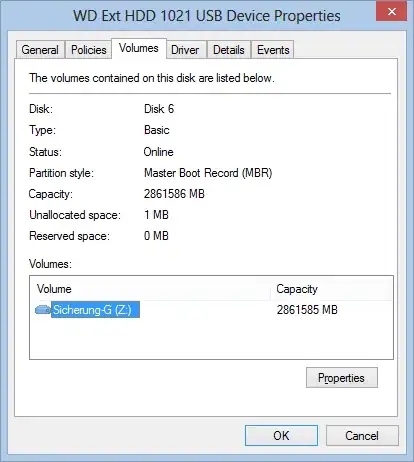Switch to the Details tab
Screen dimensions: 414x462
tap(229, 50)
